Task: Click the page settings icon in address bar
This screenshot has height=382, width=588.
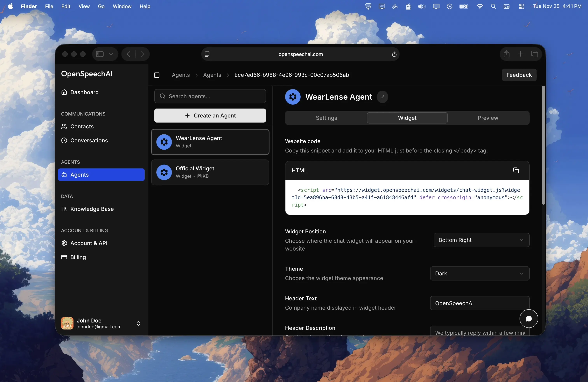Action: pyautogui.click(x=207, y=54)
